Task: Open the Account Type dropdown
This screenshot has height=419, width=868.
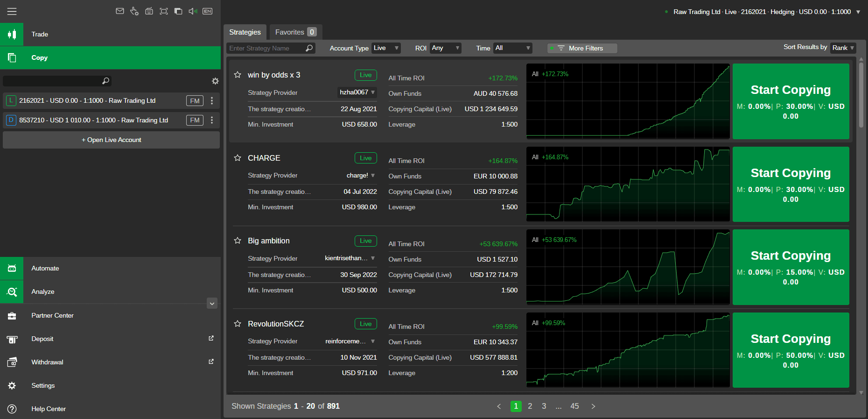Action: click(386, 48)
